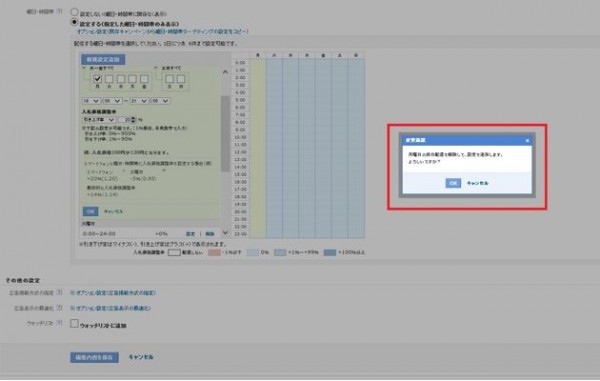Open the start hour dropdown
This screenshot has height=381, width=600.
click(91, 101)
